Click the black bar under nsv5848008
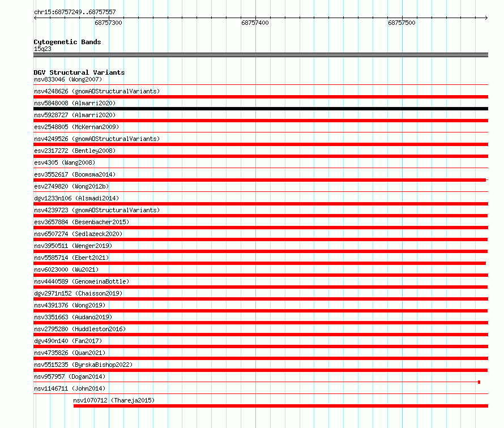This screenshot has width=504, height=428. point(260,109)
